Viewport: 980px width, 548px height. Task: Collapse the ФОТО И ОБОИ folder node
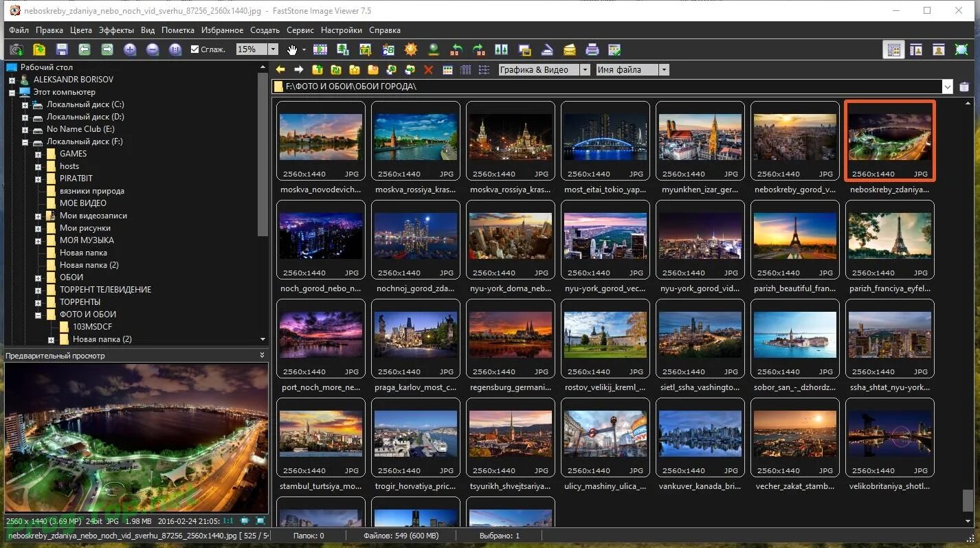38,315
